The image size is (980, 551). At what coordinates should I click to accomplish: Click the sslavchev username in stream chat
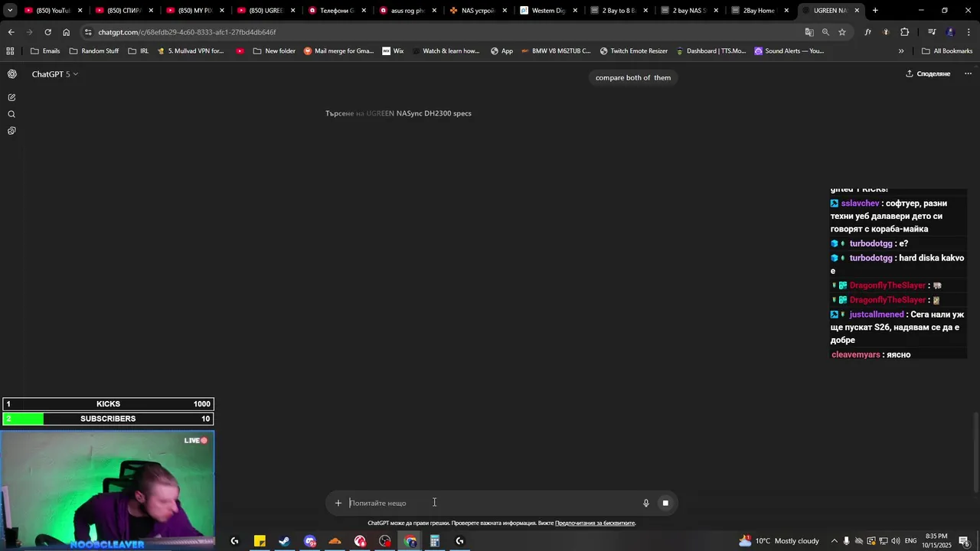pos(860,204)
